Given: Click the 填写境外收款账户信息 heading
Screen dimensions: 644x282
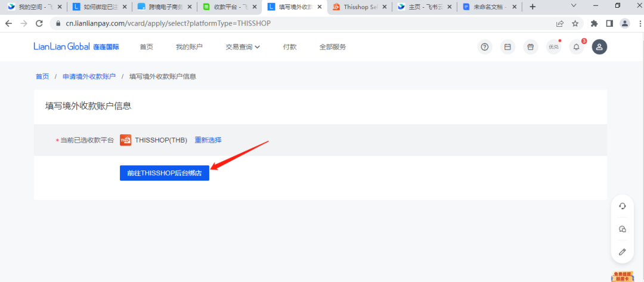Looking at the screenshot, I should point(88,106).
